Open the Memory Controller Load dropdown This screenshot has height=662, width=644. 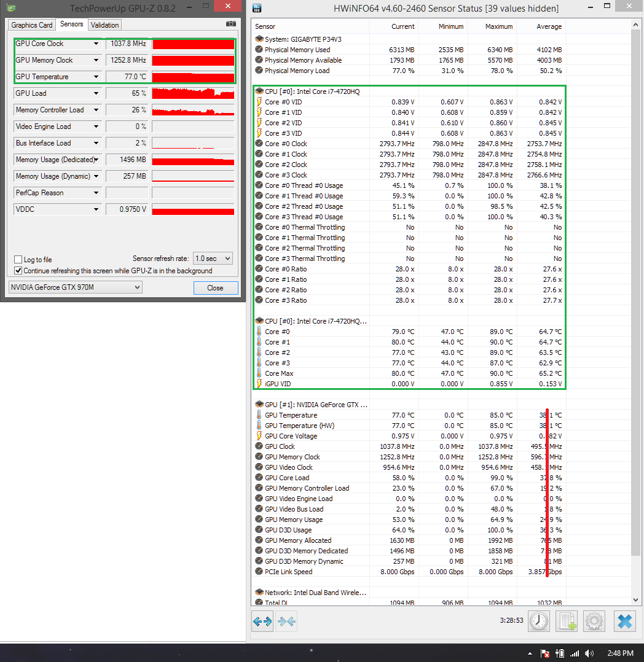click(96, 110)
